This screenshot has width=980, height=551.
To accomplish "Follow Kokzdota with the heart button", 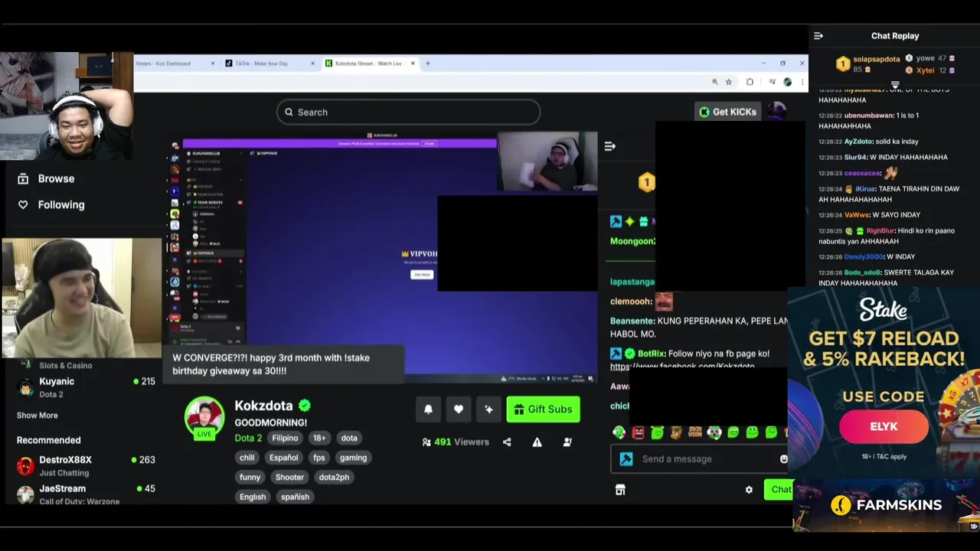I will pos(459,409).
